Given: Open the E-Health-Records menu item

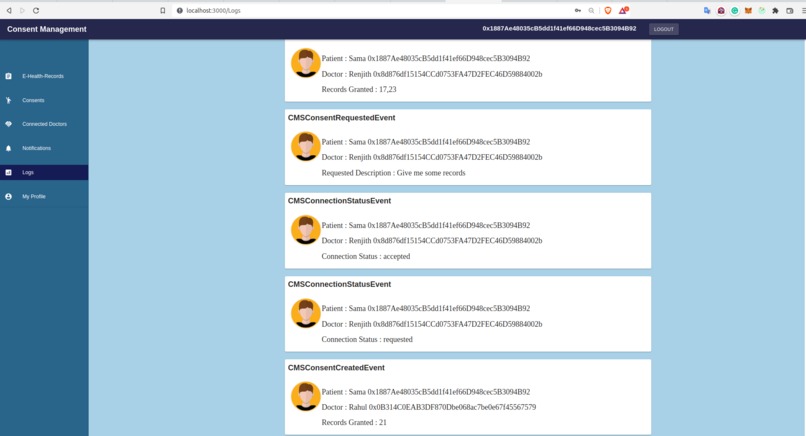Looking at the screenshot, I should (x=44, y=76).
